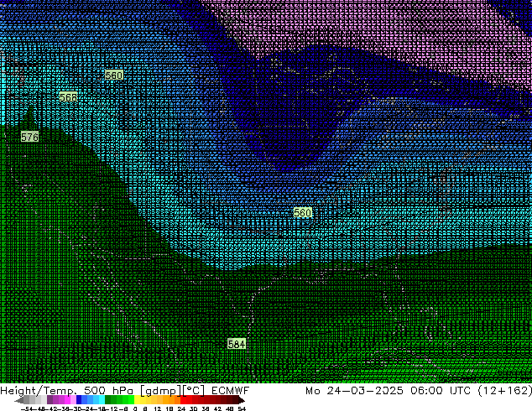Click the [°C] unit label

[193, 391]
